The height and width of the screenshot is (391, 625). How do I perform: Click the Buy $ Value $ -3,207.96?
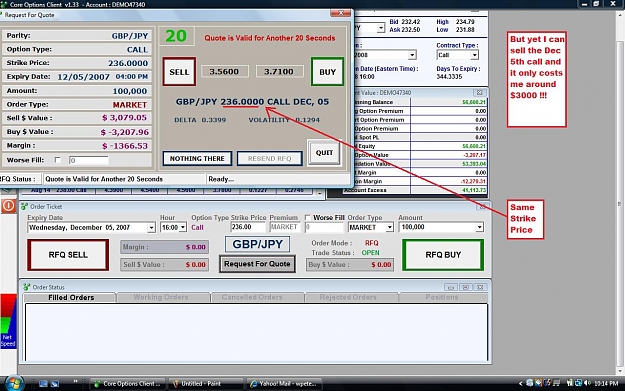(124, 132)
